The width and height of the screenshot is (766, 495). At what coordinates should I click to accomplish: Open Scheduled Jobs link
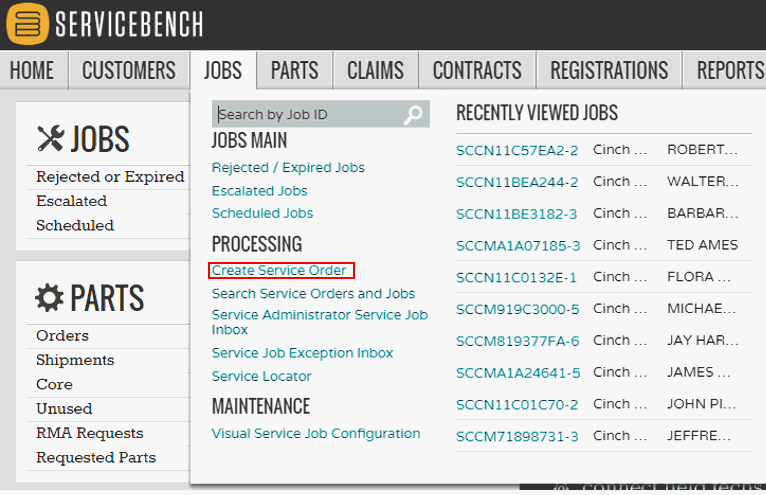tap(262, 213)
